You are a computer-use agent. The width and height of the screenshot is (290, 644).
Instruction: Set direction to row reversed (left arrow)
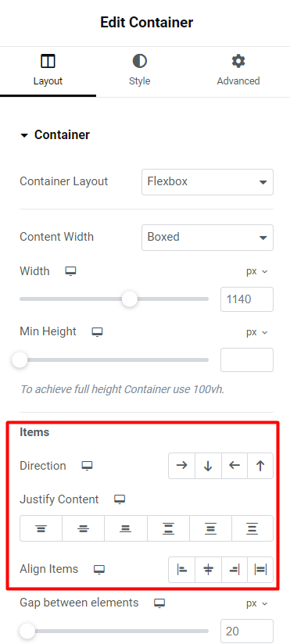tap(235, 466)
